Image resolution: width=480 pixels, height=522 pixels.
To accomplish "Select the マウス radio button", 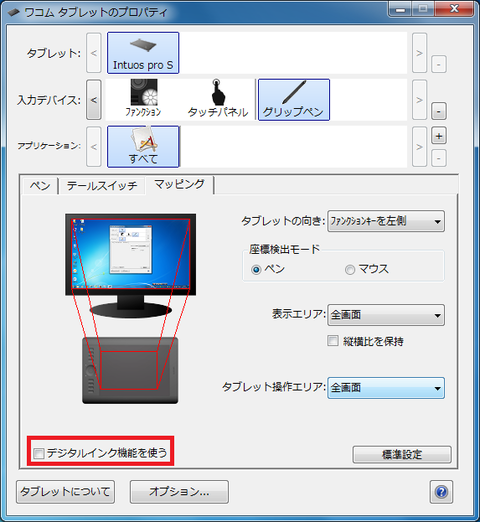I will (x=350, y=269).
